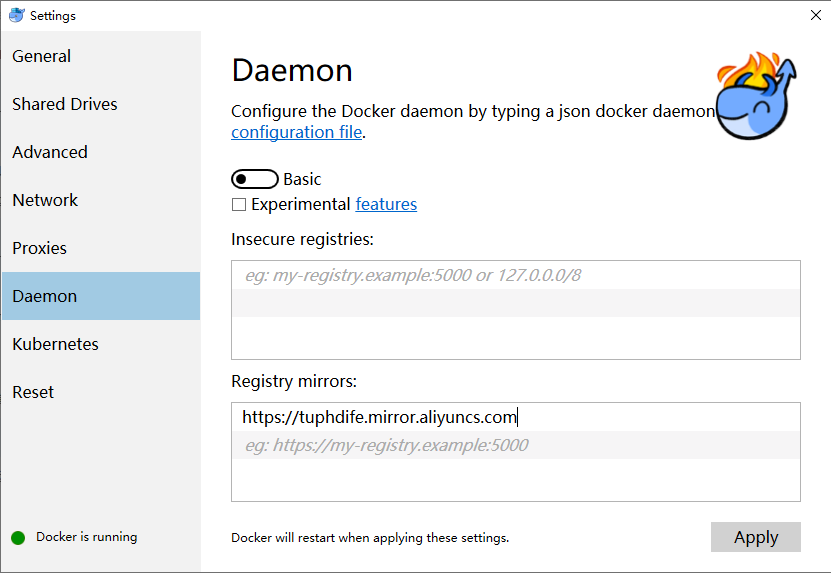Open the Kubernetes settings section
This screenshot has width=831, height=580.
coord(56,344)
